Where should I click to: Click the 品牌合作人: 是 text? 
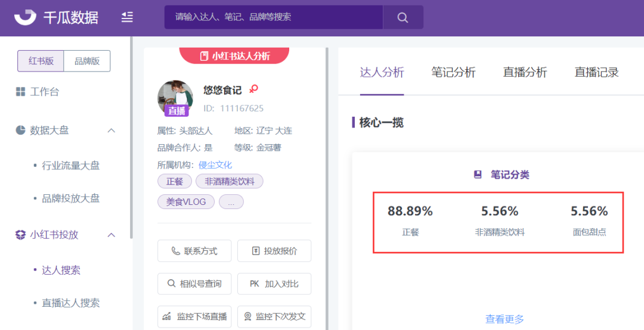(185, 148)
